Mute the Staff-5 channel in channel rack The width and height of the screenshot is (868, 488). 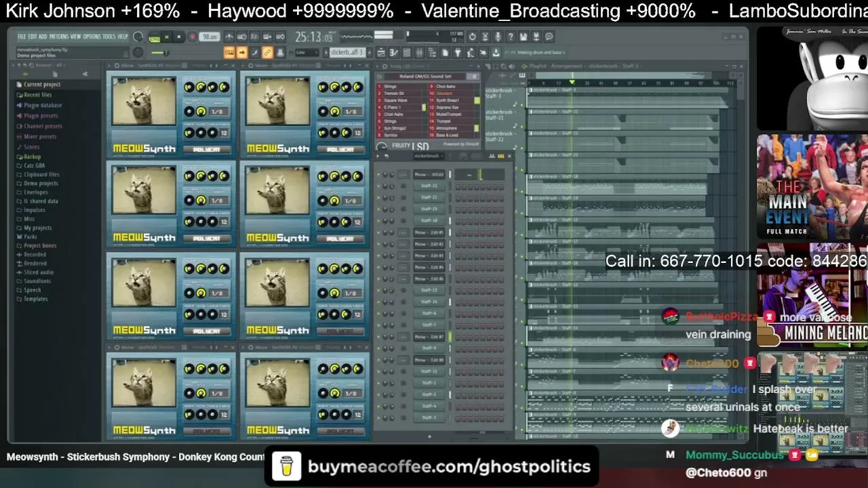pos(380,417)
